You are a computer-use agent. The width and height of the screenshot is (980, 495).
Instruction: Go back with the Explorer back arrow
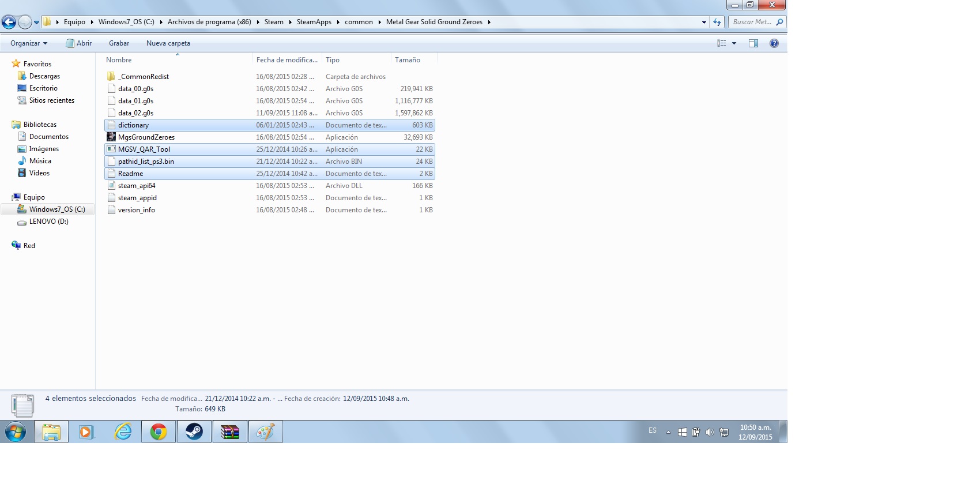coord(9,22)
